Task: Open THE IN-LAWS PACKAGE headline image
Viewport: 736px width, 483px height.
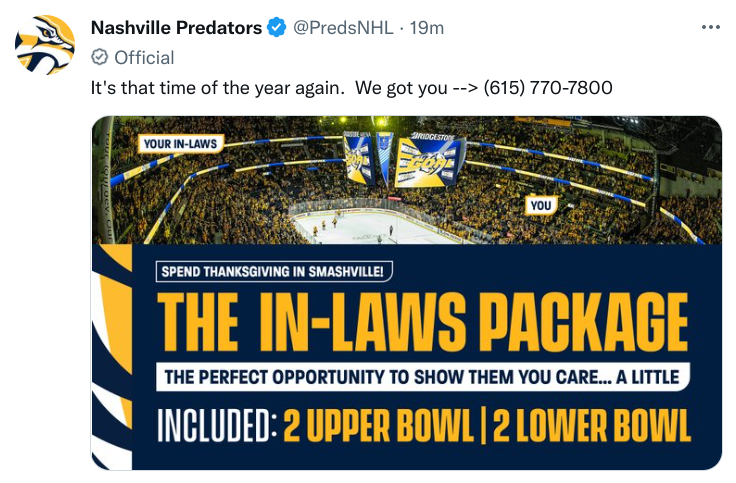Action: [x=422, y=322]
